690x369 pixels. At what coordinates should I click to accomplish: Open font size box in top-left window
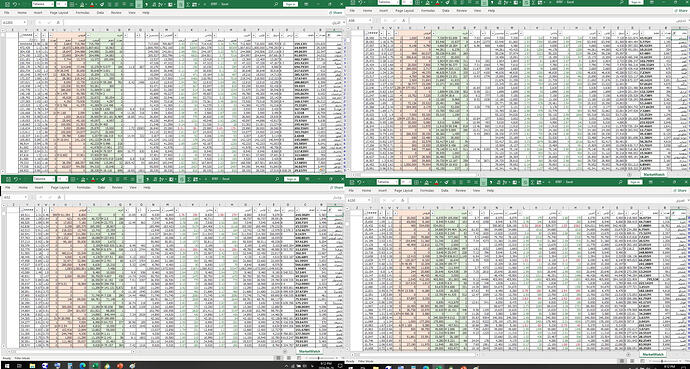[61, 4]
